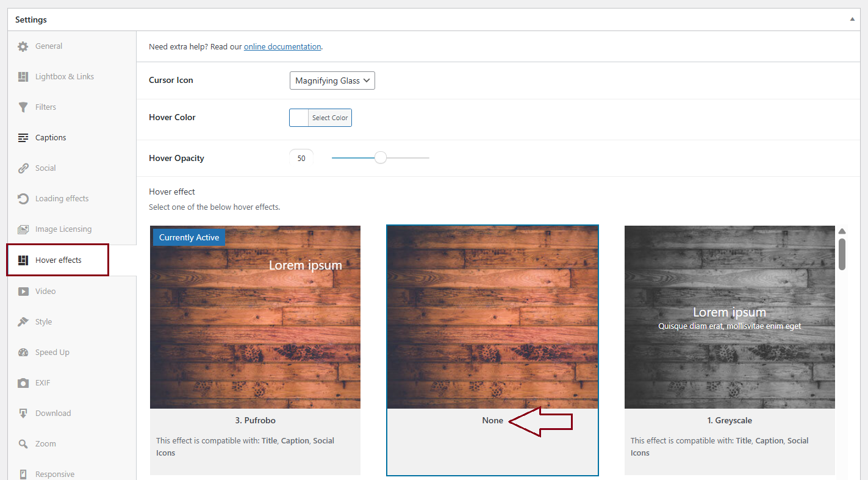
Task: Click the Hover Opacity slider handle
Action: 381,158
